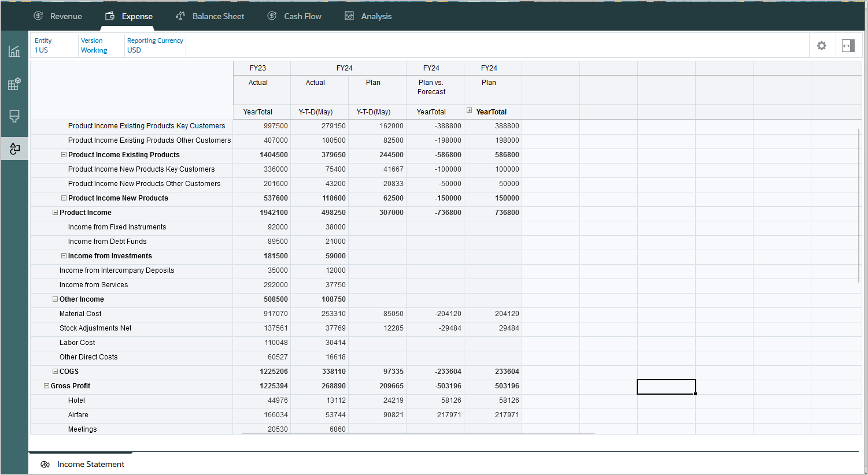Click the cell showing -736800
Image resolution: width=868 pixels, height=475 pixels.
click(x=435, y=213)
